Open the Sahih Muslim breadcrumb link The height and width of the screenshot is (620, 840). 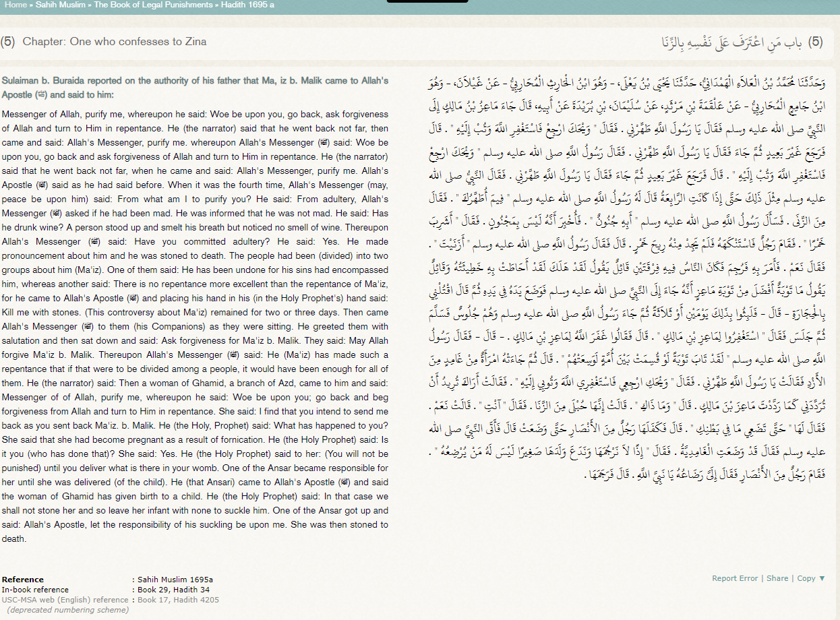click(62, 5)
